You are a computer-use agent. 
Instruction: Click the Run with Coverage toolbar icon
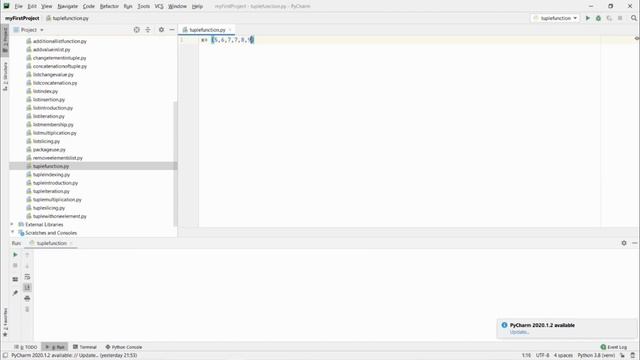[x=609, y=18]
